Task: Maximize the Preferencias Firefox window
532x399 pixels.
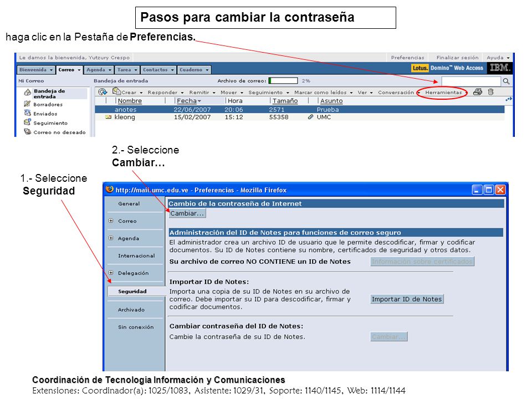Action: (x=489, y=190)
